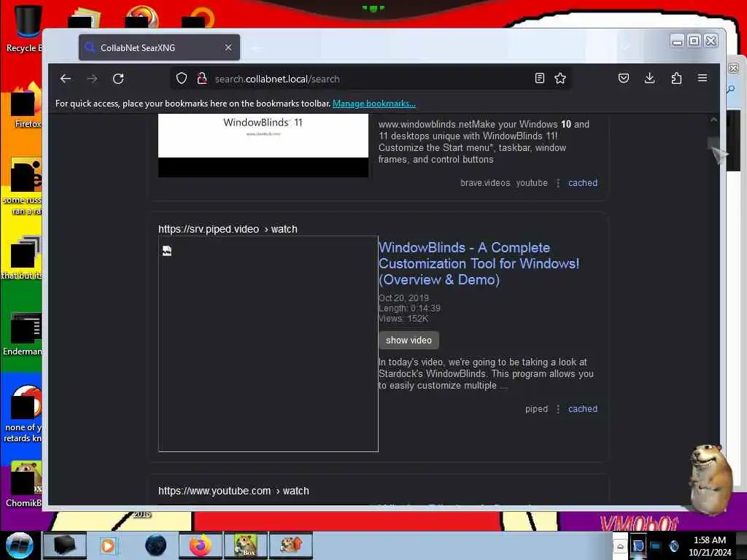Open WindowBlinds Complete Customization Tool title link
747x560 pixels.
pyautogui.click(x=479, y=263)
